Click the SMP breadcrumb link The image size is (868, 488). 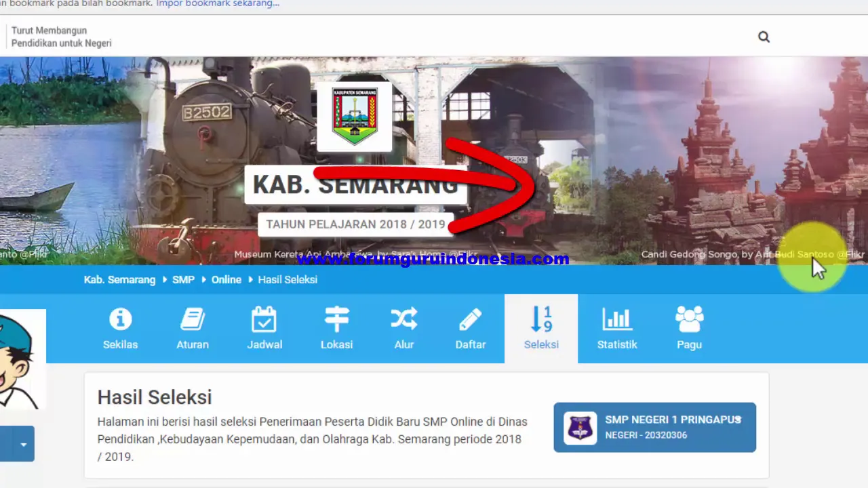tap(183, 280)
